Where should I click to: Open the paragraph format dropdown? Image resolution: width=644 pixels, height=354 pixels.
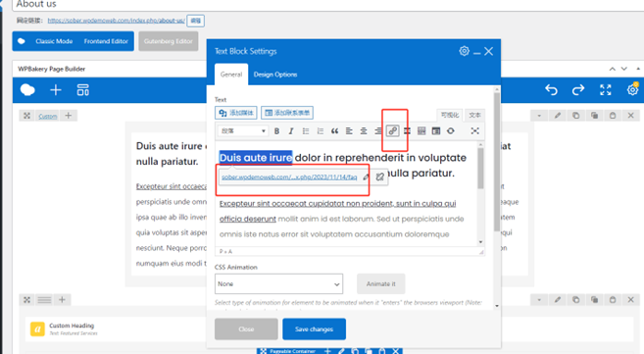coord(243,131)
